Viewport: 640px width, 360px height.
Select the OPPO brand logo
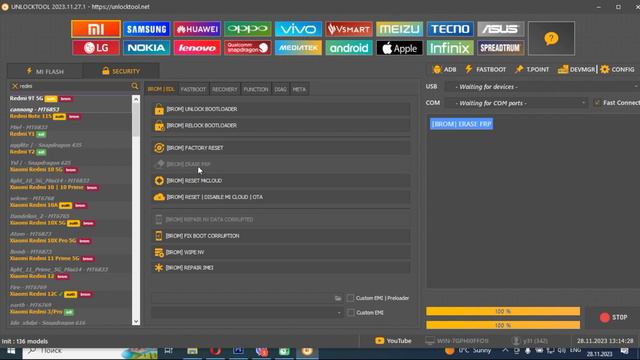coord(248,29)
